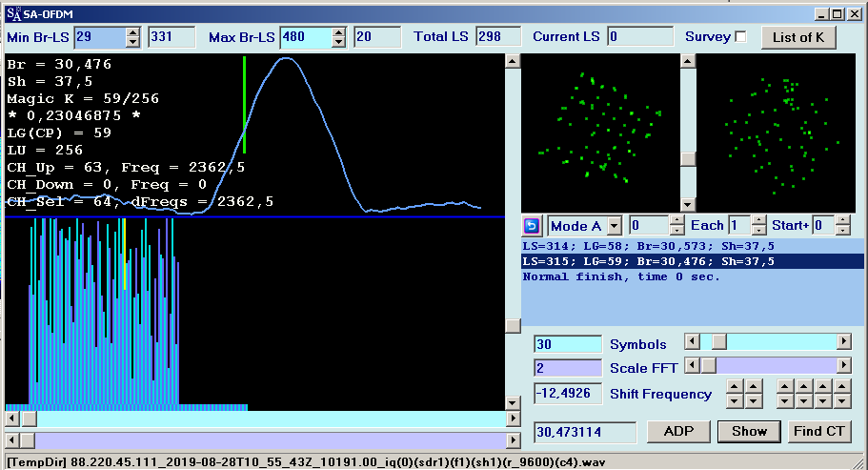Screen dimensions: 868x470
Task: Click the Symbols slider left arrow
Action: 692,341
